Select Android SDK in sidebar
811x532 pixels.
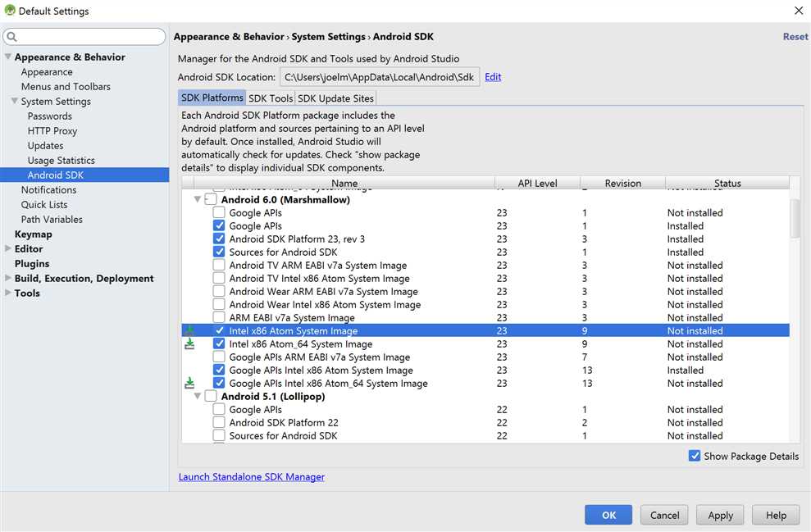(x=84, y=175)
